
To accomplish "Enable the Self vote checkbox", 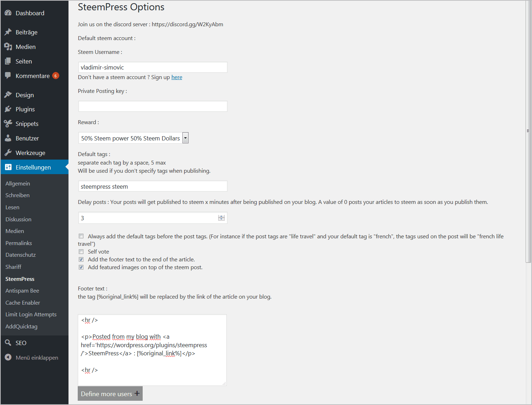I will tap(81, 251).
